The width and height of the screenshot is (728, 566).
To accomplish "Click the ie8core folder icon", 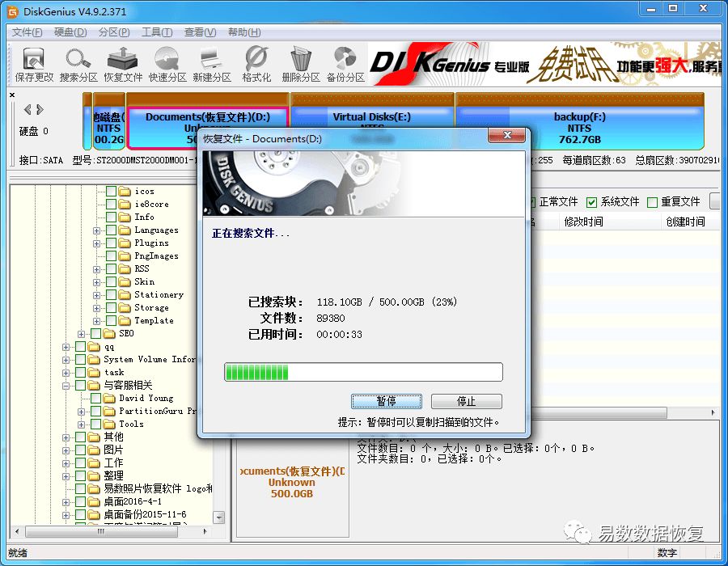I will (x=124, y=204).
